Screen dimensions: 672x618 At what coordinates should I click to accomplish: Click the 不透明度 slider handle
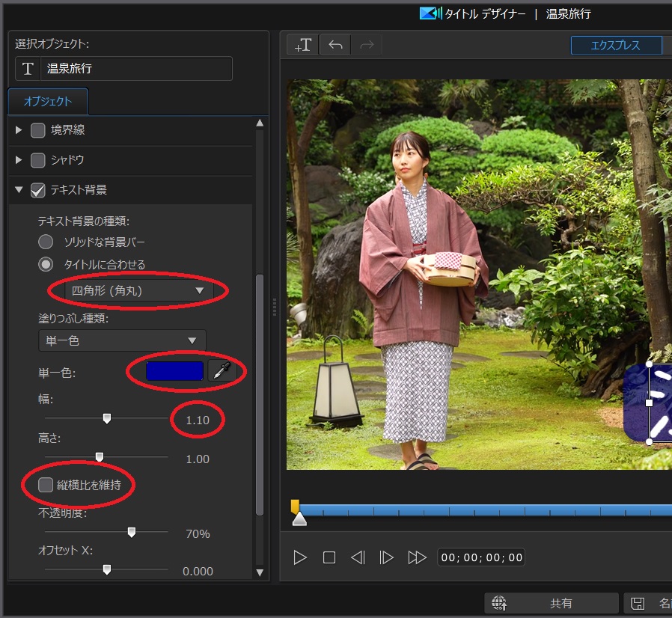[x=132, y=532]
